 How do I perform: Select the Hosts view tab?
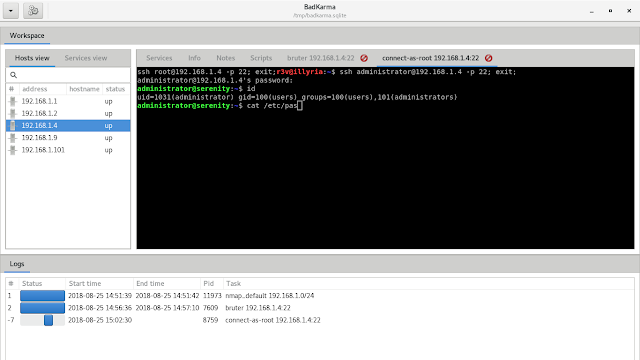pyautogui.click(x=32, y=58)
